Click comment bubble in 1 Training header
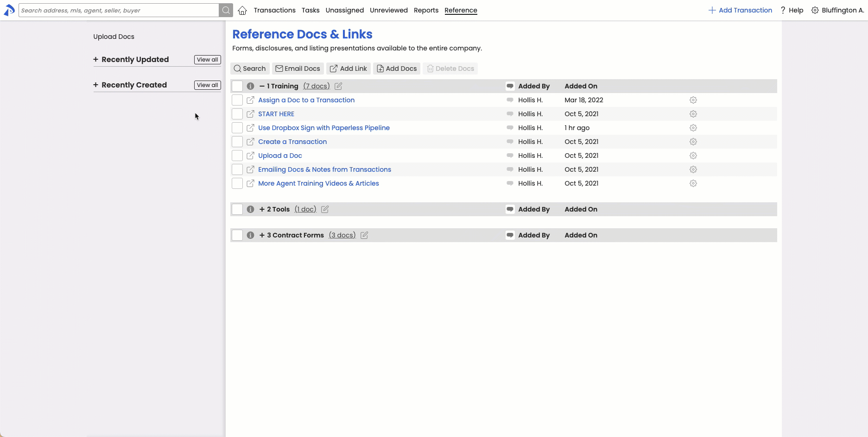The height and width of the screenshot is (437, 868). [510, 86]
